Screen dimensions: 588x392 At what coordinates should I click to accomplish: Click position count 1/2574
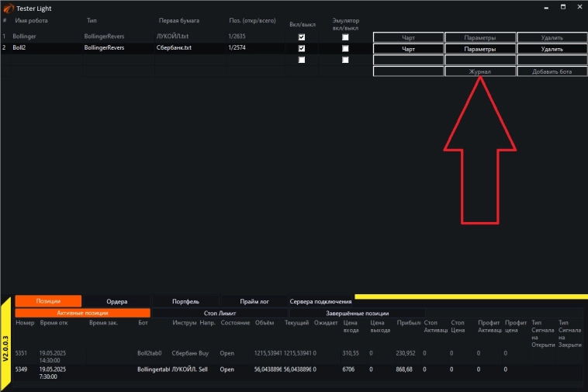237,47
